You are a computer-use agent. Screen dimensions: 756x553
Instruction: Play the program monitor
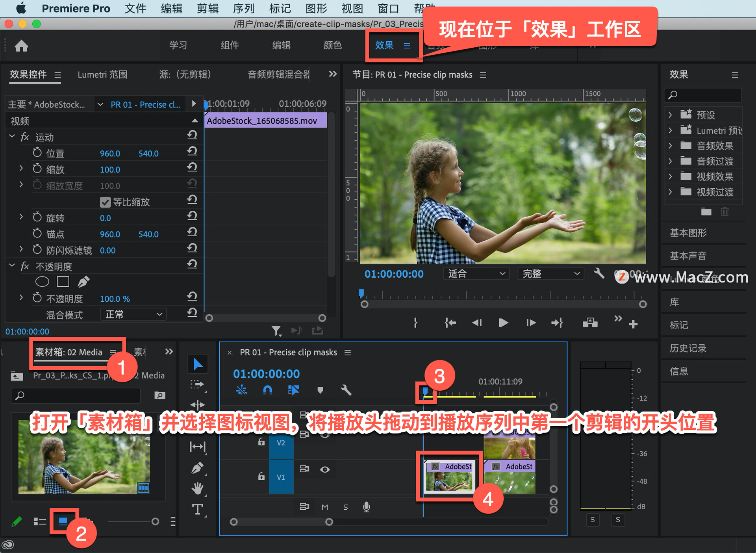[503, 323]
